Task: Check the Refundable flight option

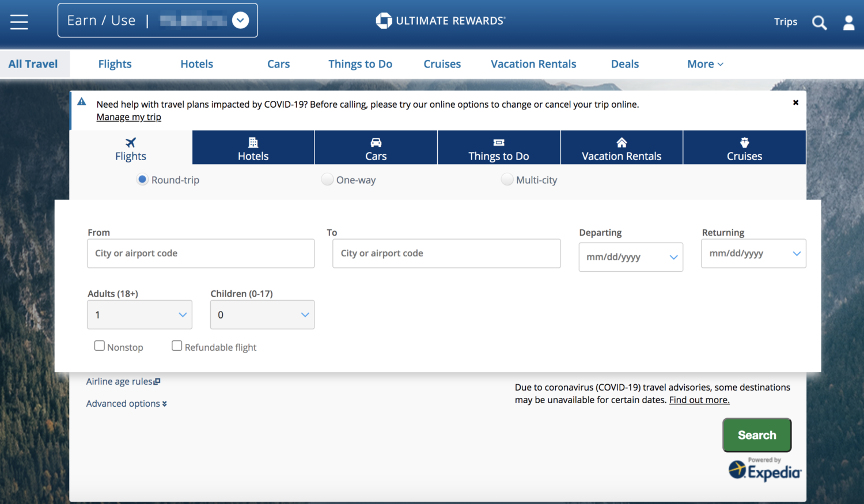Action: [x=177, y=346]
